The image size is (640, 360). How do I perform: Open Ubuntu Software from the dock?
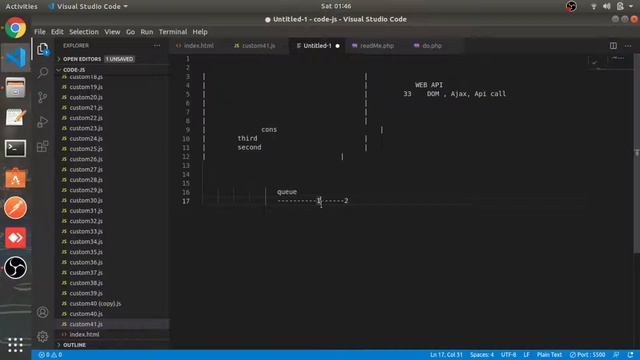pyautogui.click(x=16, y=178)
